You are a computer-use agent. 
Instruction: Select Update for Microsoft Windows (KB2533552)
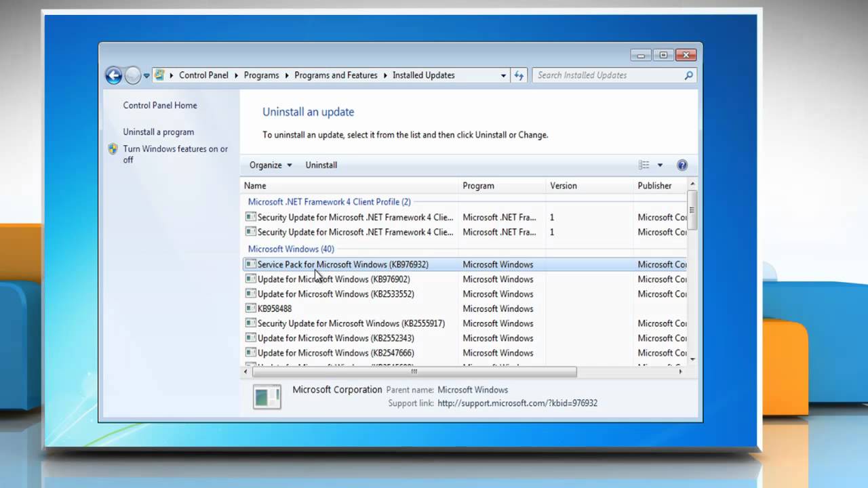[465, 294]
